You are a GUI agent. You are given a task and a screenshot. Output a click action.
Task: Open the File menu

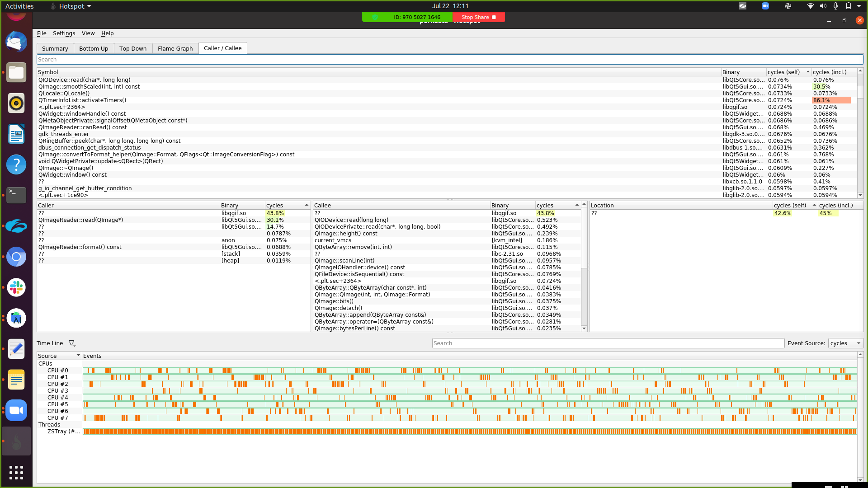pyautogui.click(x=42, y=33)
